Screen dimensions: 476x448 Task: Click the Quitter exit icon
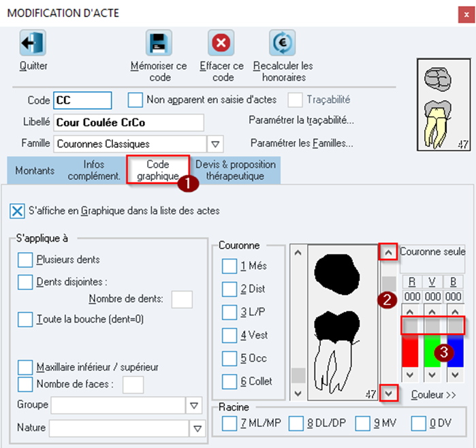pyautogui.click(x=33, y=43)
